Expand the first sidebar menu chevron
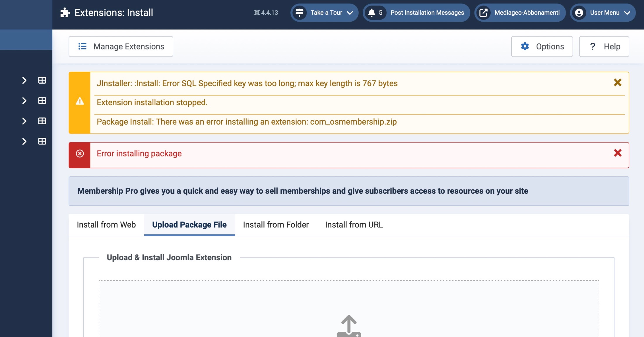 click(24, 80)
